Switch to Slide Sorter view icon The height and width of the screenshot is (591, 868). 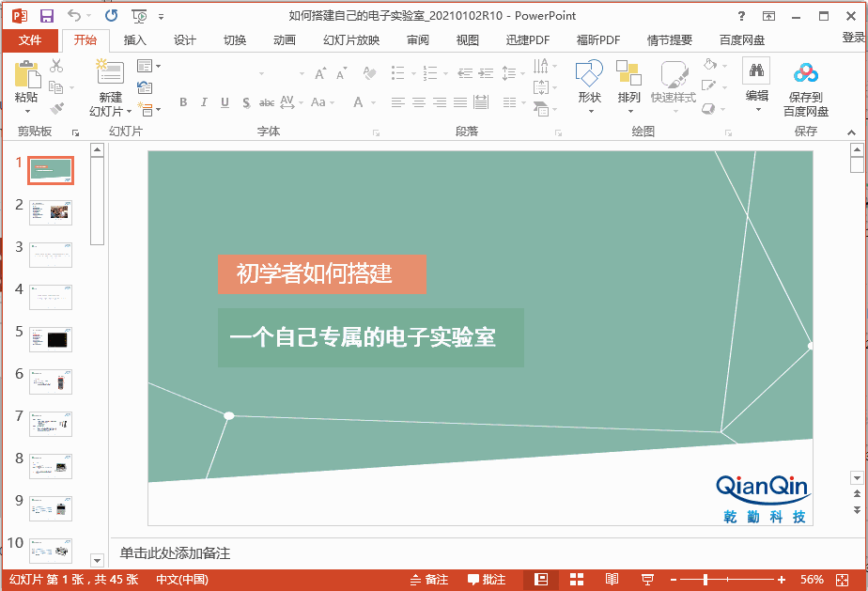coord(576,580)
